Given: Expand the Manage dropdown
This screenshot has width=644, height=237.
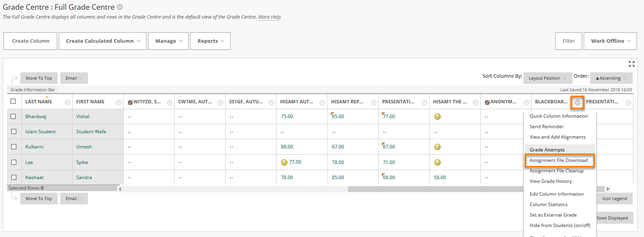Looking at the screenshot, I should point(168,41).
